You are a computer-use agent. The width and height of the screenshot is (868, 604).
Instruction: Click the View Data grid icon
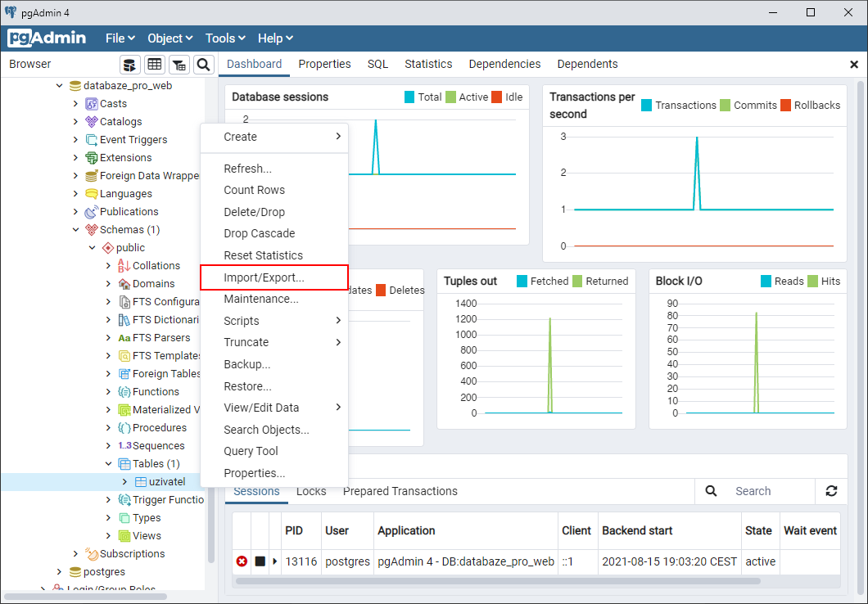point(155,64)
